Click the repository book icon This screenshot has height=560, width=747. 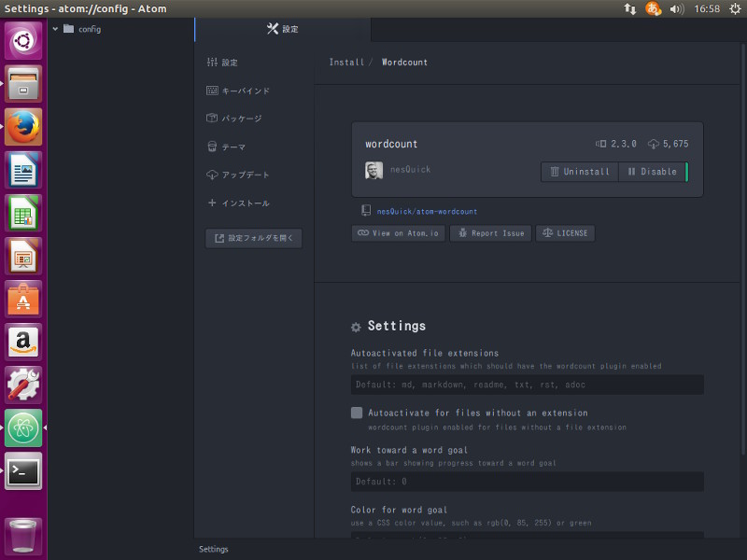click(x=366, y=211)
